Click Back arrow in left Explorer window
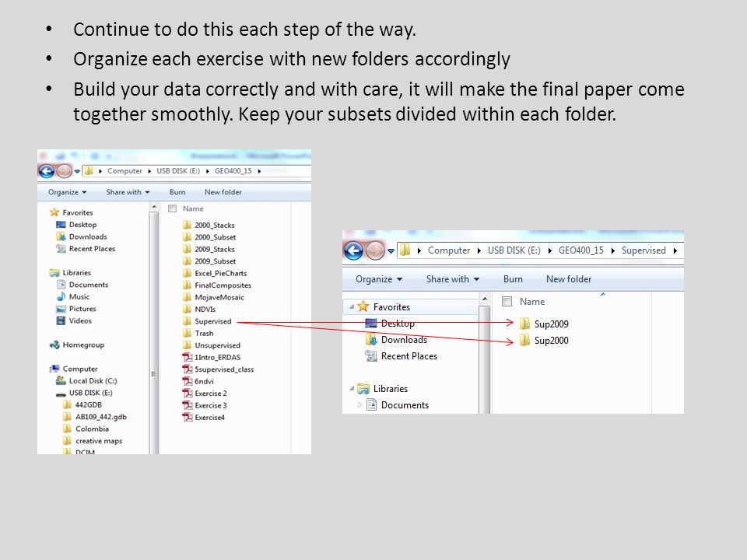 coord(47,171)
